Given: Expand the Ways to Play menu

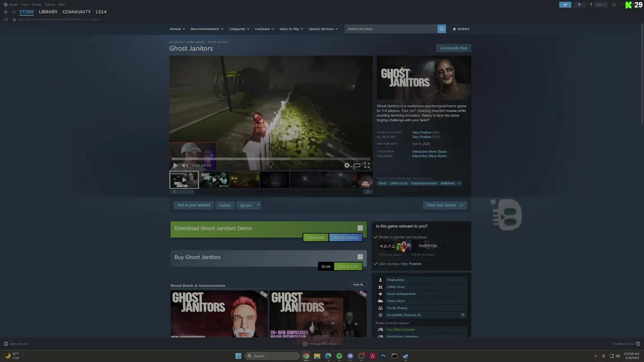Looking at the screenshot, I should click(291, 29).
